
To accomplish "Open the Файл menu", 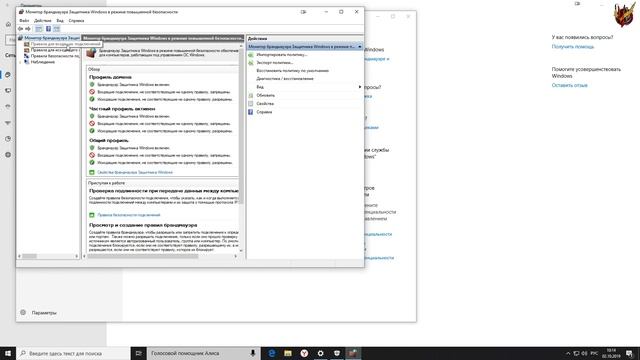I will 24,20.
